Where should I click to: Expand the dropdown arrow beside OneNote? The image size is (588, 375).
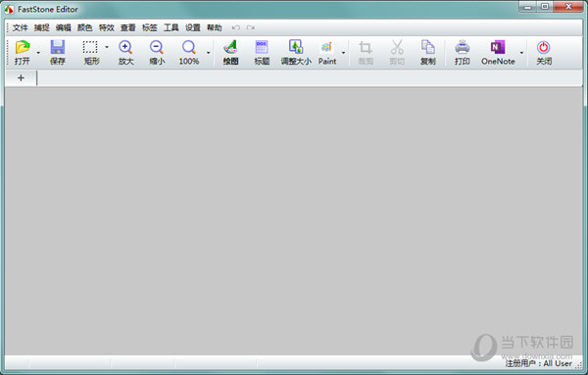[521, 53]
